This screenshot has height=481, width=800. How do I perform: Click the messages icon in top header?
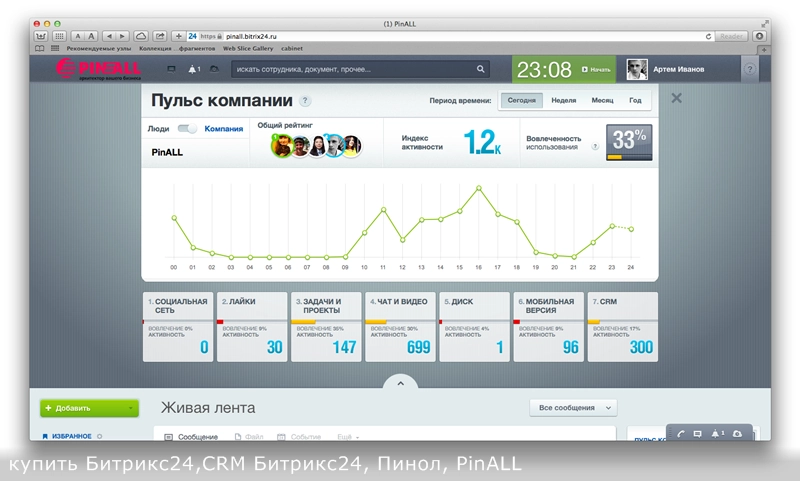pyautogui.click(x=171, y=69)
